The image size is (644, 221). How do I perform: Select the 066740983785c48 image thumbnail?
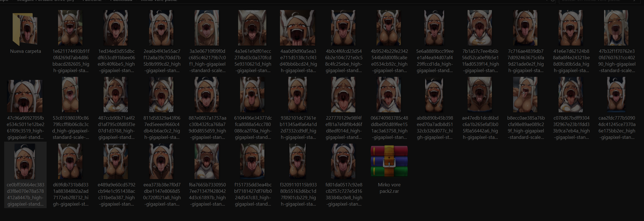389,94
